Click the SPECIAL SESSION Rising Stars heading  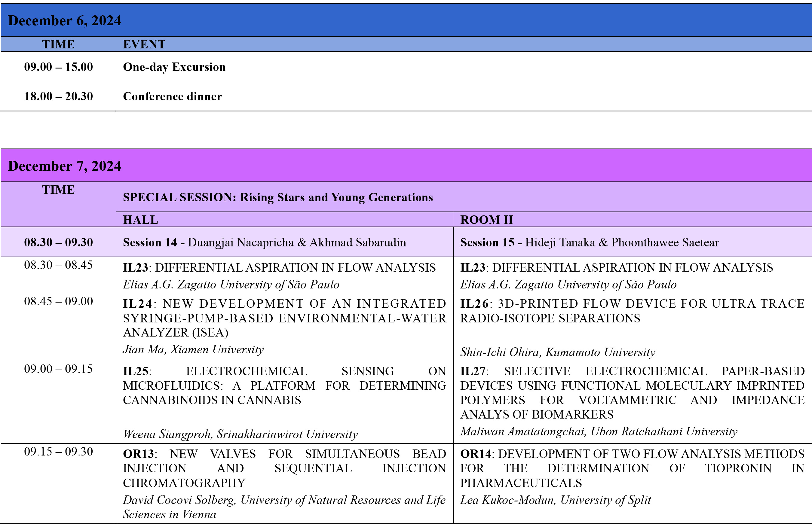pyautogui.click(x=278, y=197)
